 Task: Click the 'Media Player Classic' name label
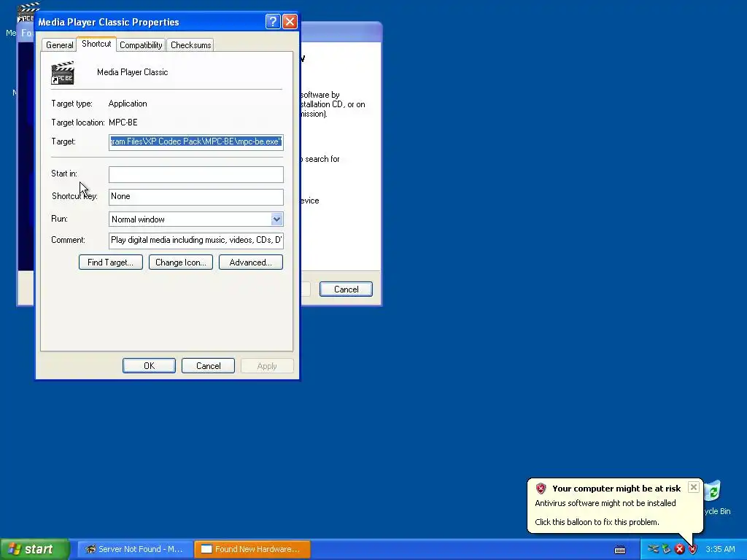point(133,72)
